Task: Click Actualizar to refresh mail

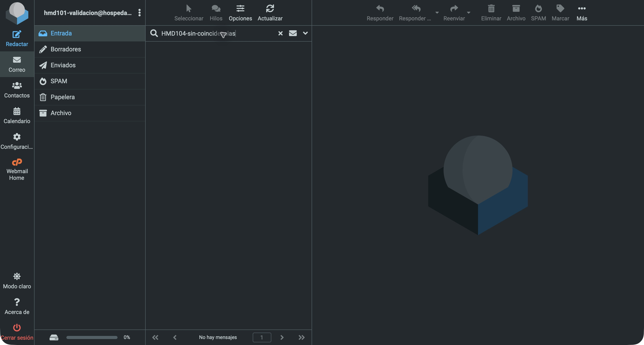Action: tap(270, 12)
